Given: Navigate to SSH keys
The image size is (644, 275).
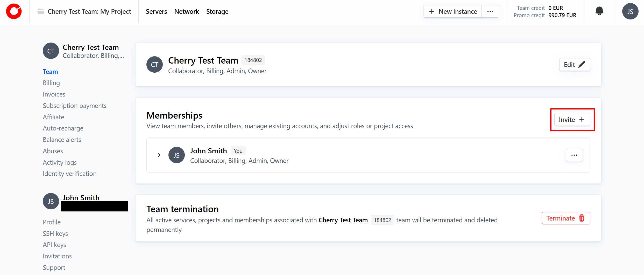Looking at the screenshot, I should click(x=55, y=233).
